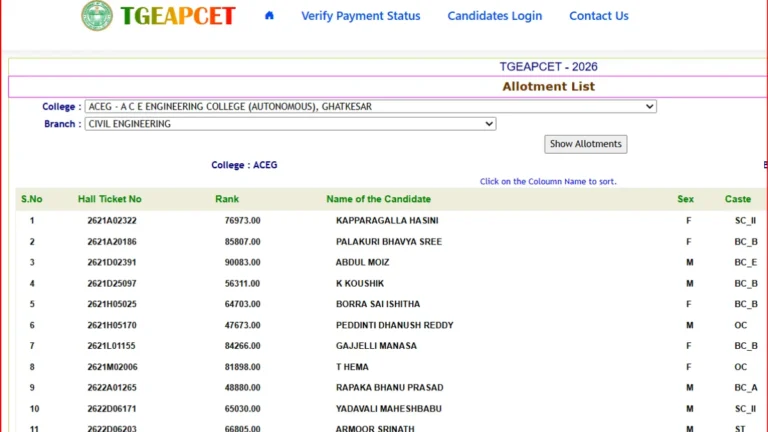Image resolution: width=768 pixels, height=432 pixels.
Task: Select hall ticket 2621D25097
Action: coord(112,283)
